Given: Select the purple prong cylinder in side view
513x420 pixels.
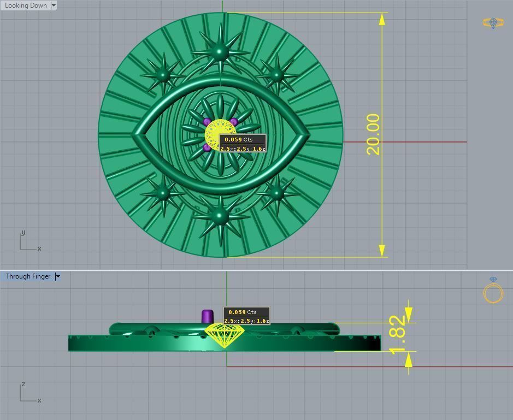Looking at the screenshot, I should point(208,316).
